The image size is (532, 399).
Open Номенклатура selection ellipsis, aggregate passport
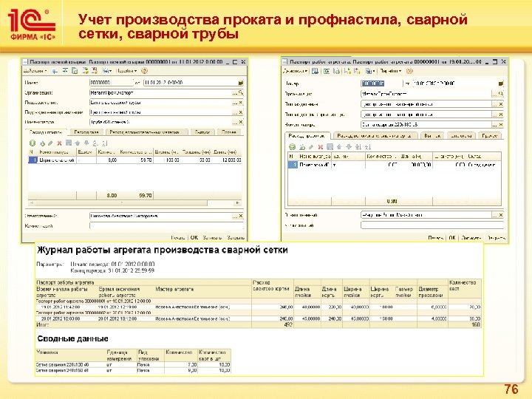494,125
